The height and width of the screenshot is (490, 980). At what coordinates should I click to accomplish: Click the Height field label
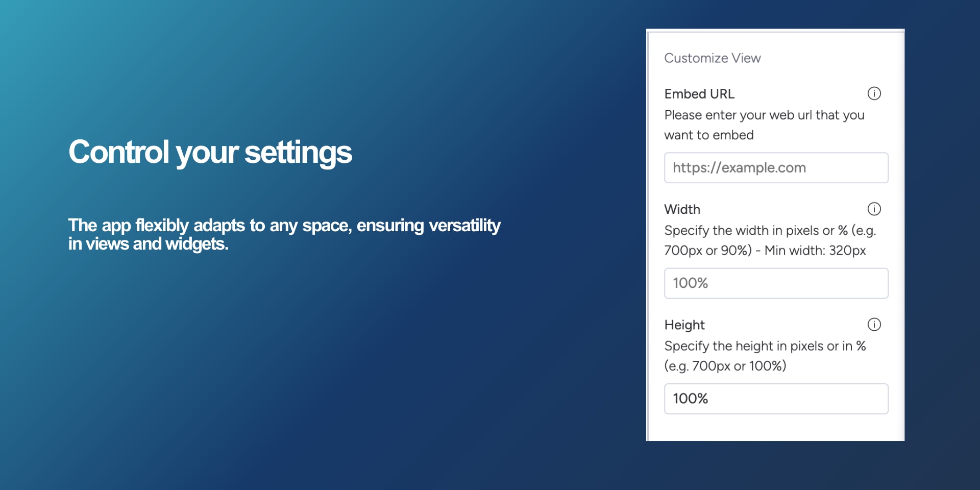(x=684, y=325)
